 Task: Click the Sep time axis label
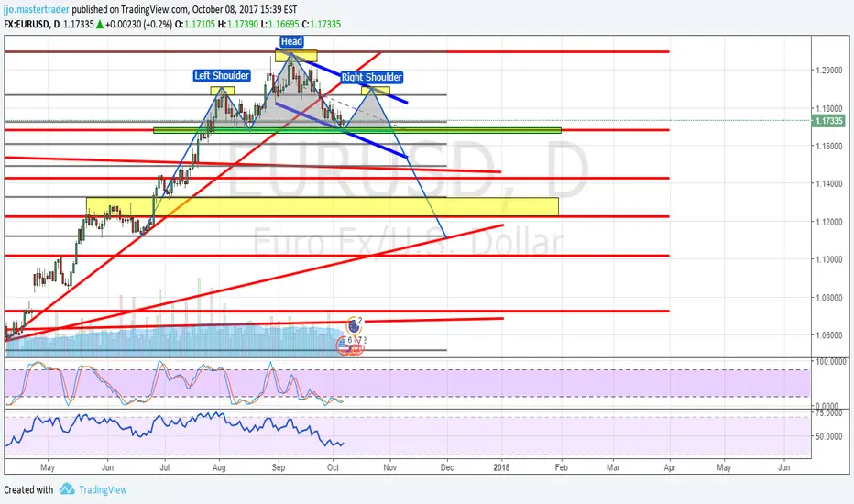279,467
